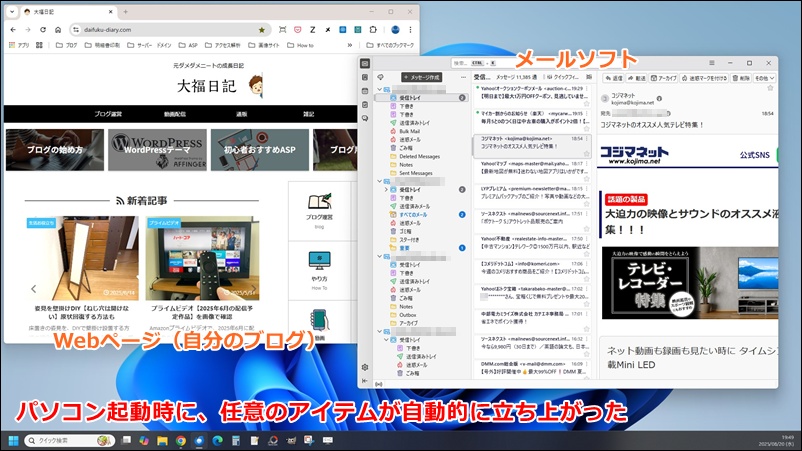
Task: Open Chrome profile avatar
Action: (x=395, y=30)
